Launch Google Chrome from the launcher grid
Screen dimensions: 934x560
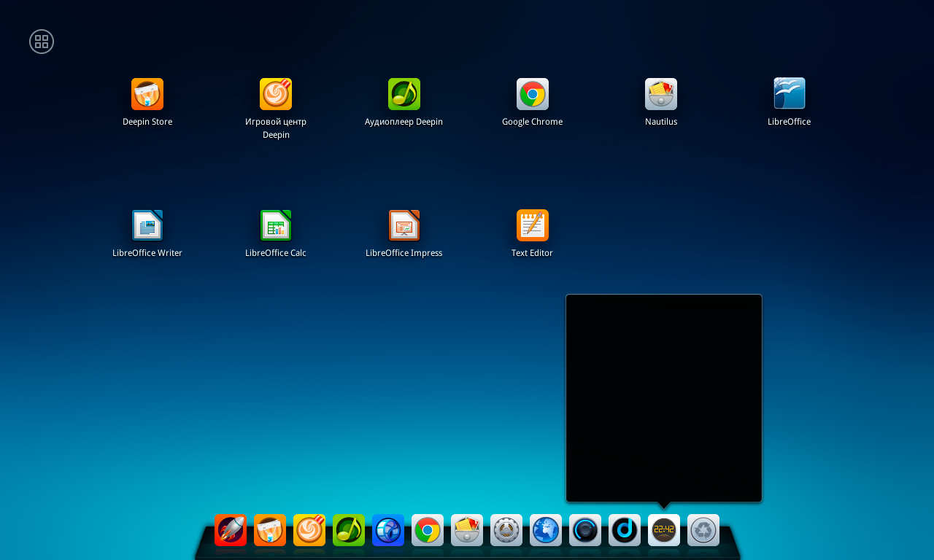click(x=533, y=95)
